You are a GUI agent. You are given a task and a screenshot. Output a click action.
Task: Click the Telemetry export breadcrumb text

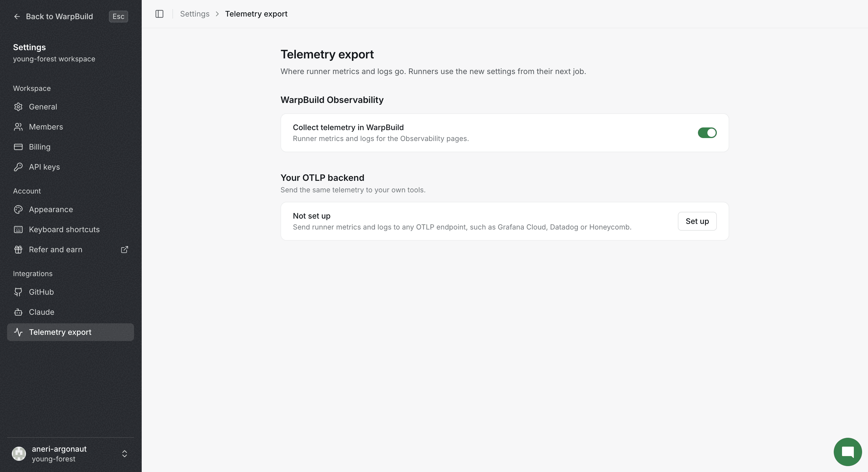coord(256,14)
